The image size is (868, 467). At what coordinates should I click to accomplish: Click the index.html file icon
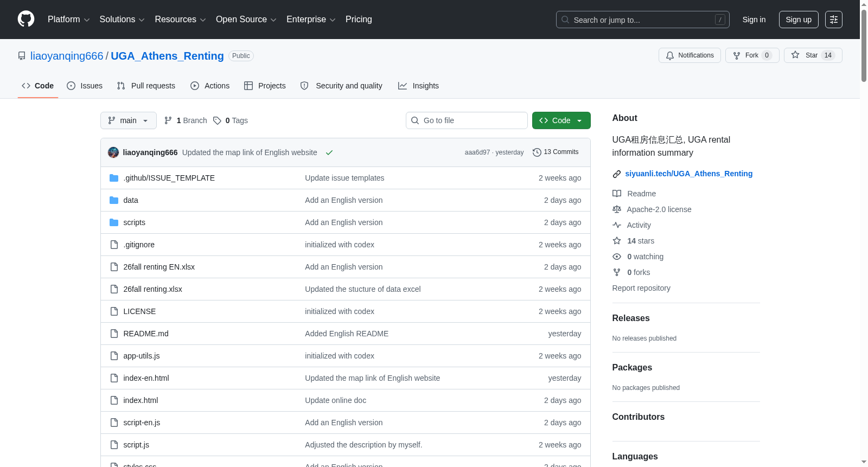[114, 400]
